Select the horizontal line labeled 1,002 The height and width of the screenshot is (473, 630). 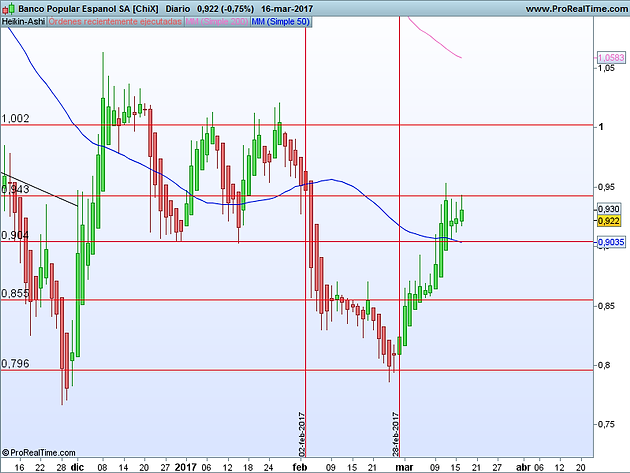pyautogui.click(x=297, y=125)
